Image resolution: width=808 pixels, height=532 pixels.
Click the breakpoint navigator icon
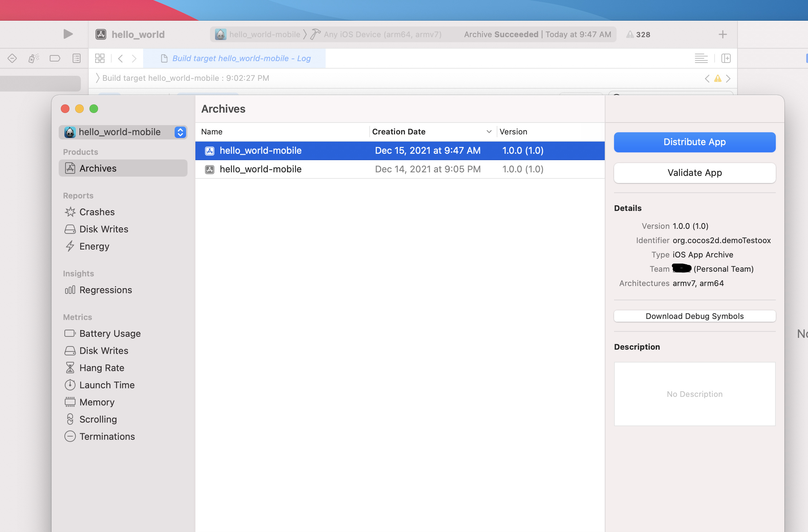(55, 58)
